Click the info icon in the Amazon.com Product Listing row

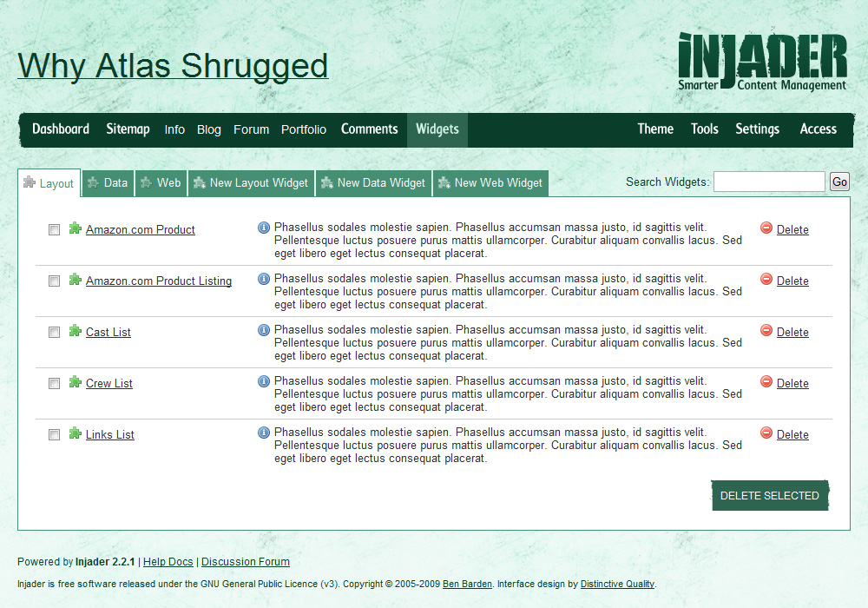264,279
